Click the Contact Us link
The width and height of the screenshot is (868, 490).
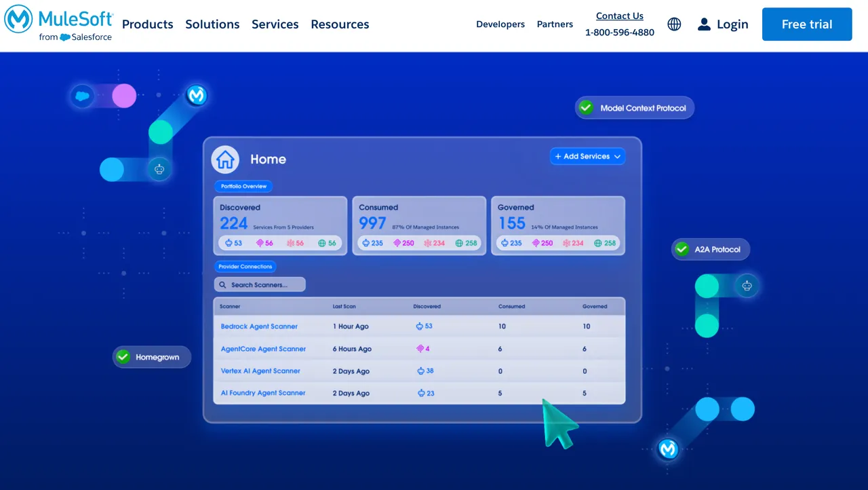pos(620,16)
